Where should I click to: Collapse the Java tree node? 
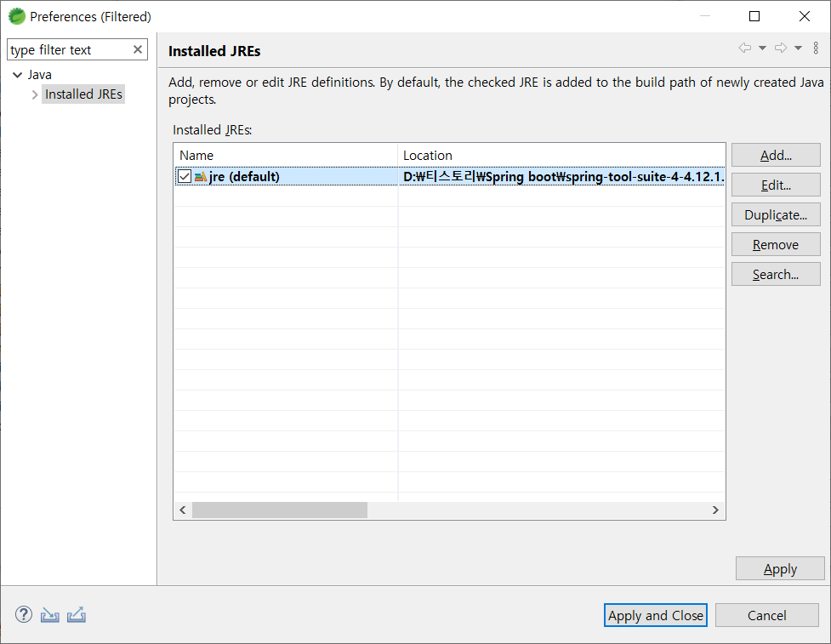[x=18, y=75]
